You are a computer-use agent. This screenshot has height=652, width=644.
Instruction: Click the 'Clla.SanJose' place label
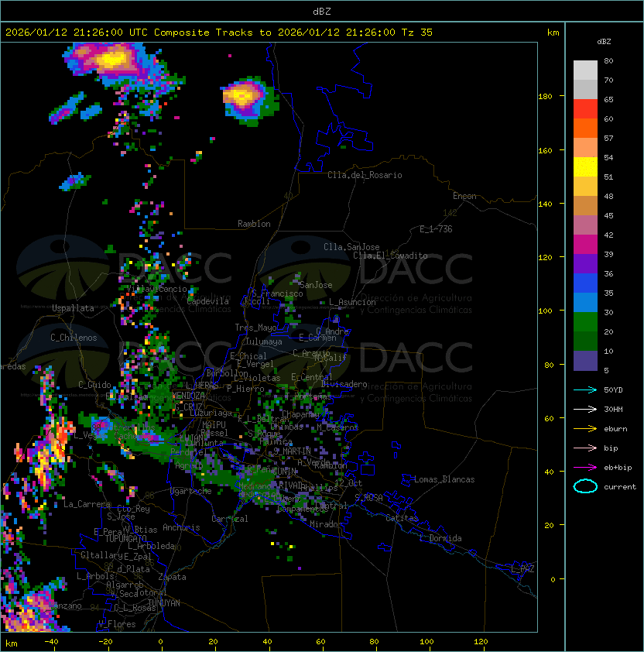pyautogui.click(x=351, y=247)
